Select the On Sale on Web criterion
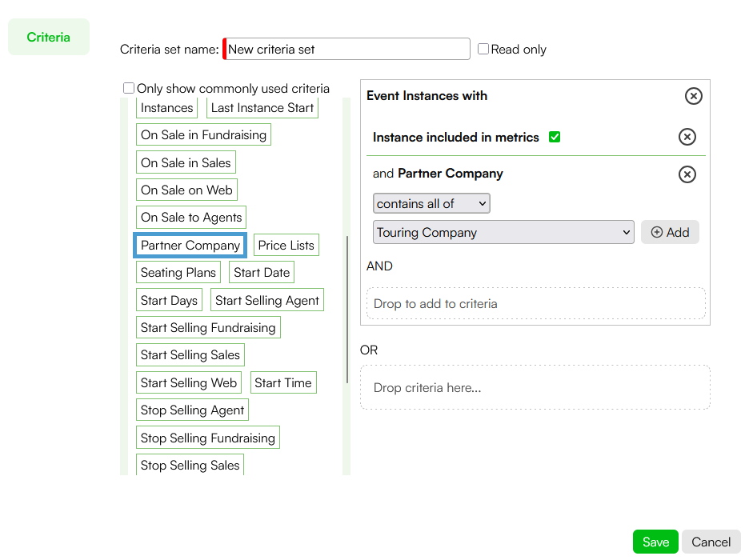 [x=186, y=190]
